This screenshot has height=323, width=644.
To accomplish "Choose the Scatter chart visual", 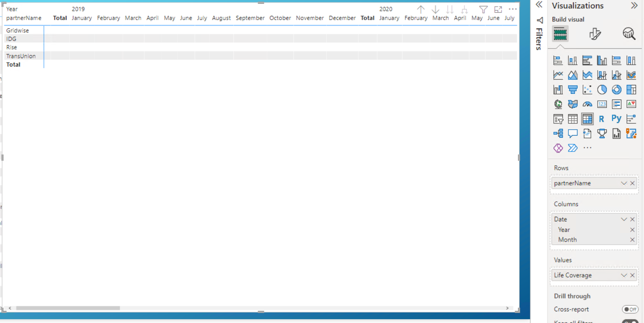I will point(587,90).
